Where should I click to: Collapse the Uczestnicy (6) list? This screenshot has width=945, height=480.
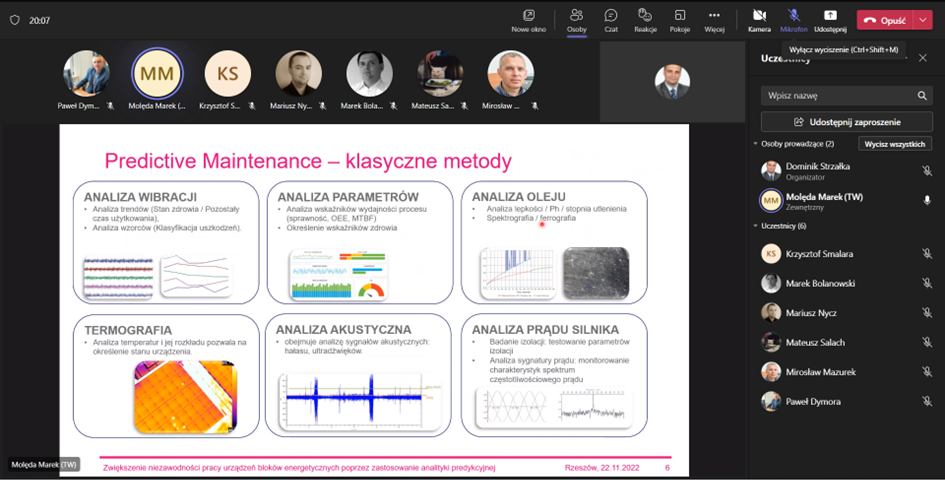pos(755,226)
